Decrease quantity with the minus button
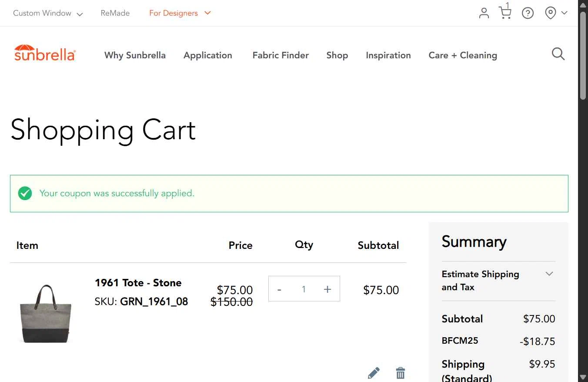 click(279, 289)
